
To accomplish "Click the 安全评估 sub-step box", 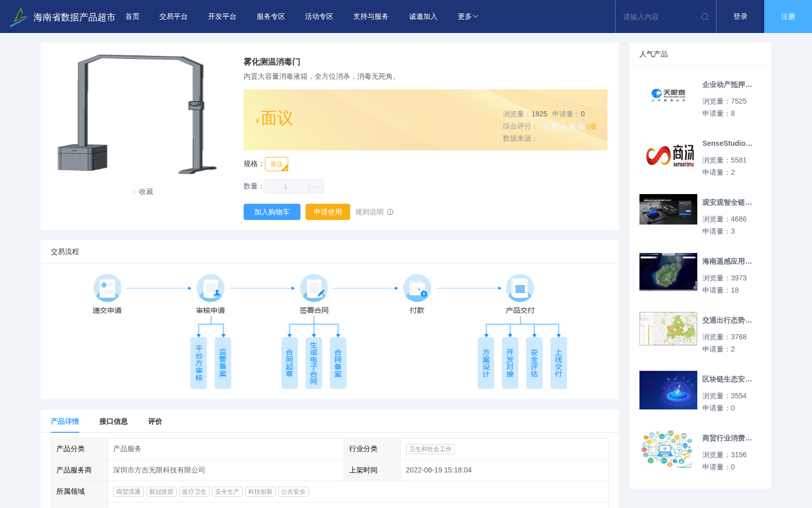I will 534,363.
